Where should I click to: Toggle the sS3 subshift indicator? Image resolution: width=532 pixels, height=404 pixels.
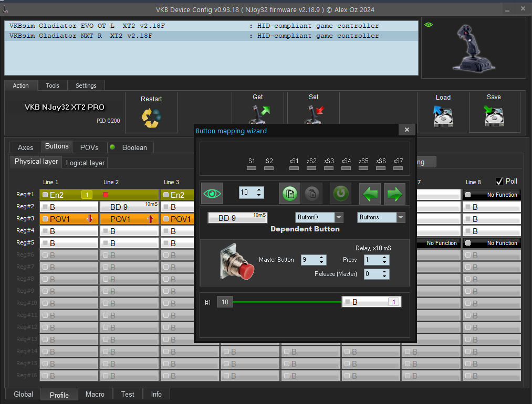coord(329,168)
